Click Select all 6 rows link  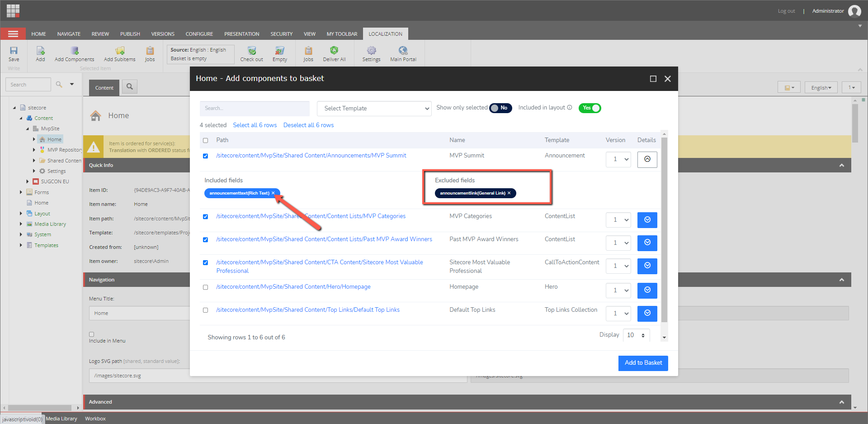255,125
